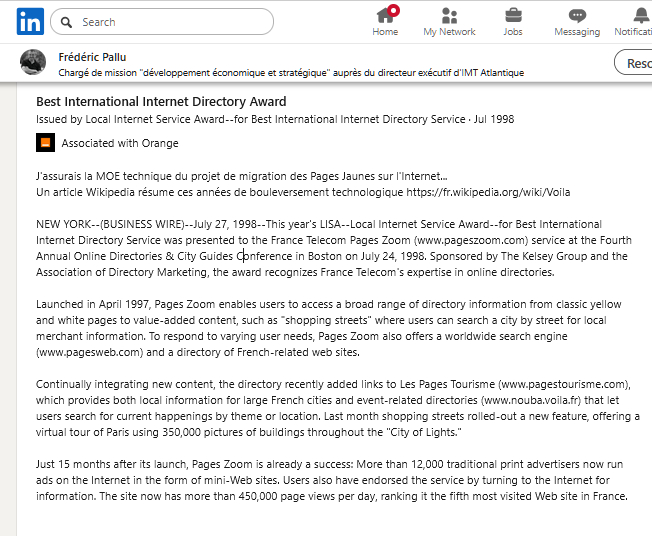The image size is (652, 536).
Task: Click the LinkedIn logo
Action: pos(29,21)
